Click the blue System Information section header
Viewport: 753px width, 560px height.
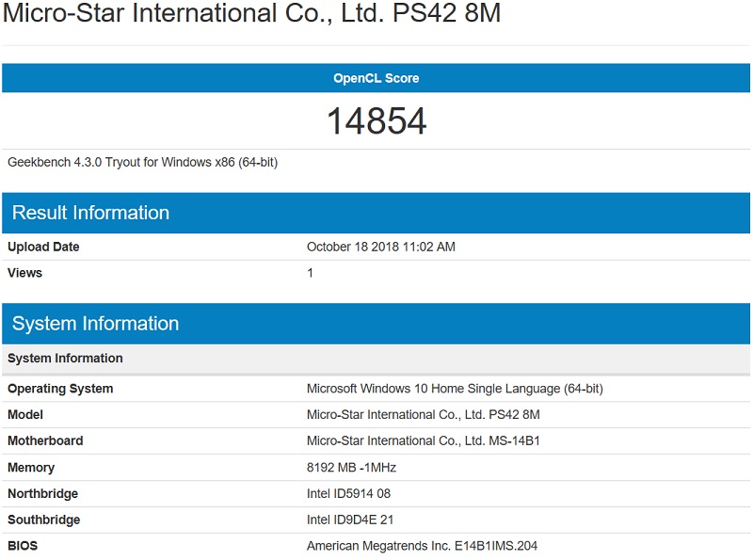pos(376,323)
